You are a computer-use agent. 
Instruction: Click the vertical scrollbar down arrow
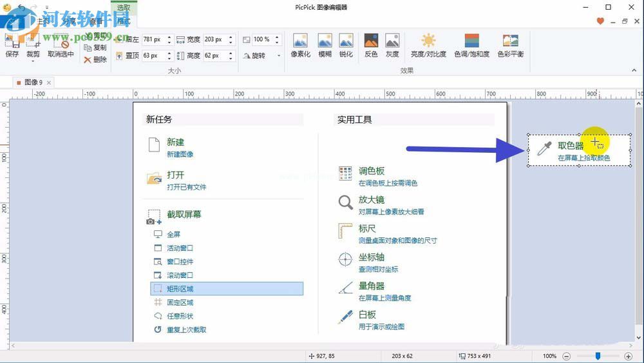(x=639, y=338)
